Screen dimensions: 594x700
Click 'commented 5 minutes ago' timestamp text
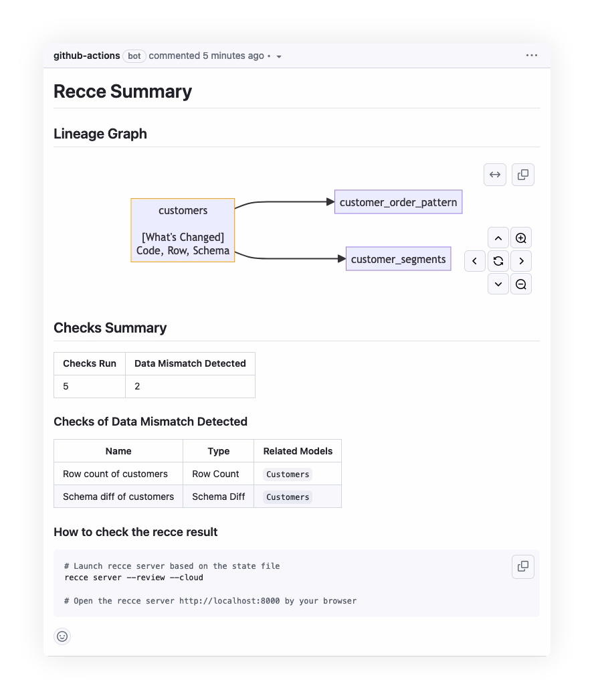click(206, 56)
